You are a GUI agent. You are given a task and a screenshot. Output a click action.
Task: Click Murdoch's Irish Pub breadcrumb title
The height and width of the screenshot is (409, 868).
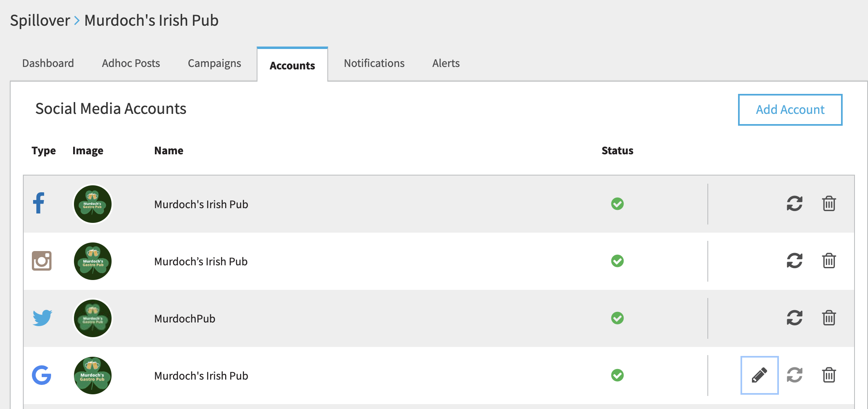[151, 20]
